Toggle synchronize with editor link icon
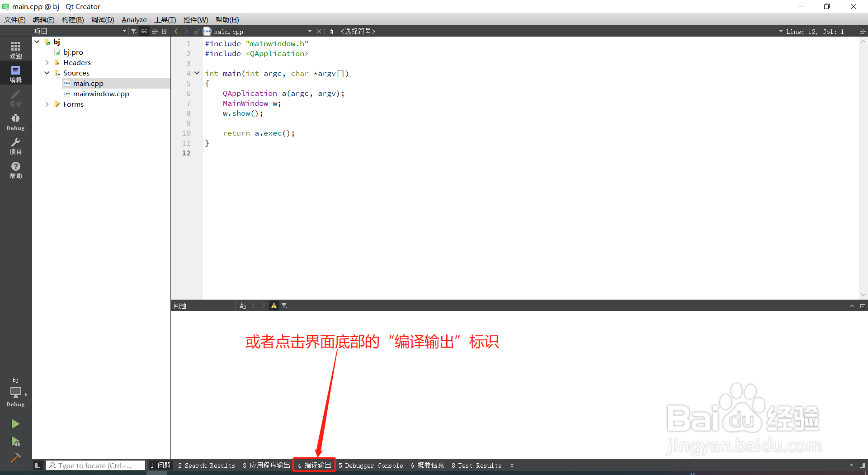This screenshot has width=868, height=475. [x=144, y=31]
